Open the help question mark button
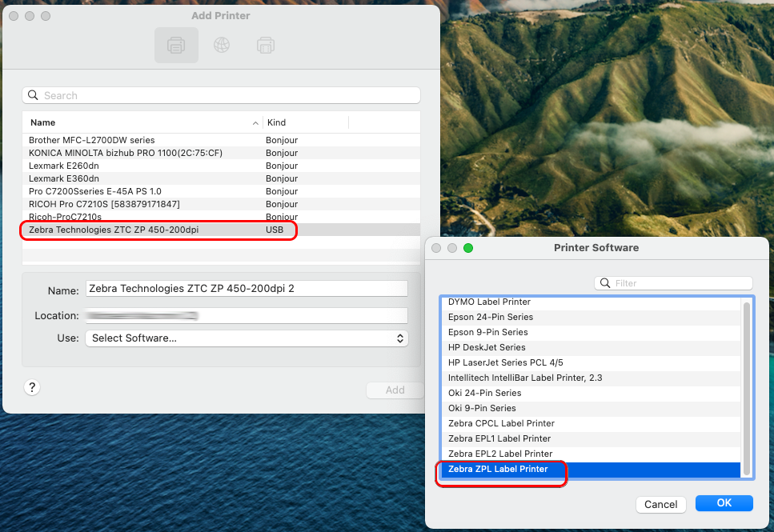The image size is (774, 532). tap(32, 387)
